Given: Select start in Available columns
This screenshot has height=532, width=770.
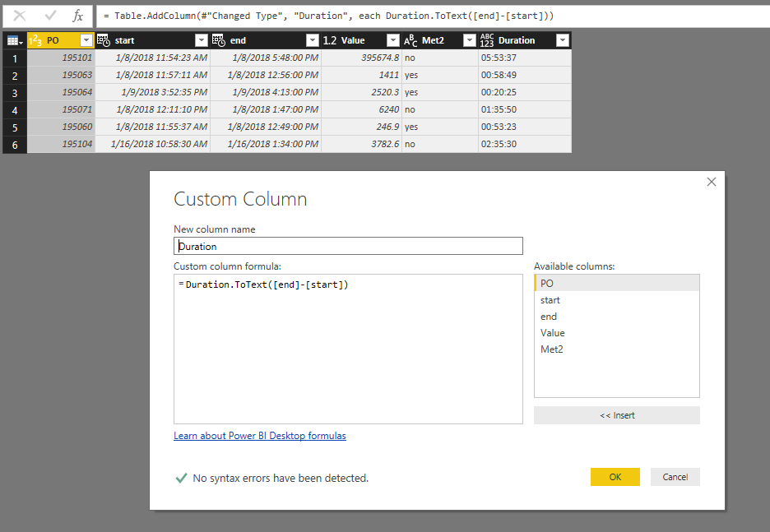Looking at the screenshot, I should pyautogui.click(x=616, y=300).
